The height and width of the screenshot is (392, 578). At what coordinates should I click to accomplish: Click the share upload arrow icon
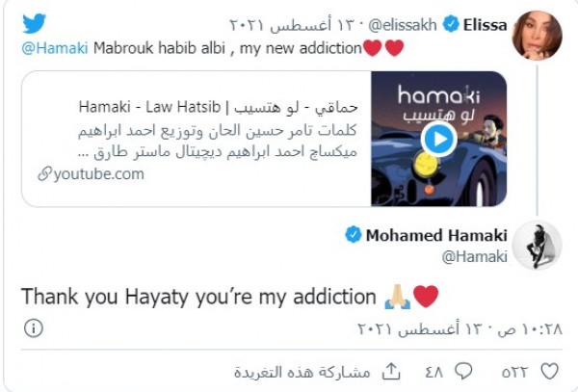click(391, 371)
